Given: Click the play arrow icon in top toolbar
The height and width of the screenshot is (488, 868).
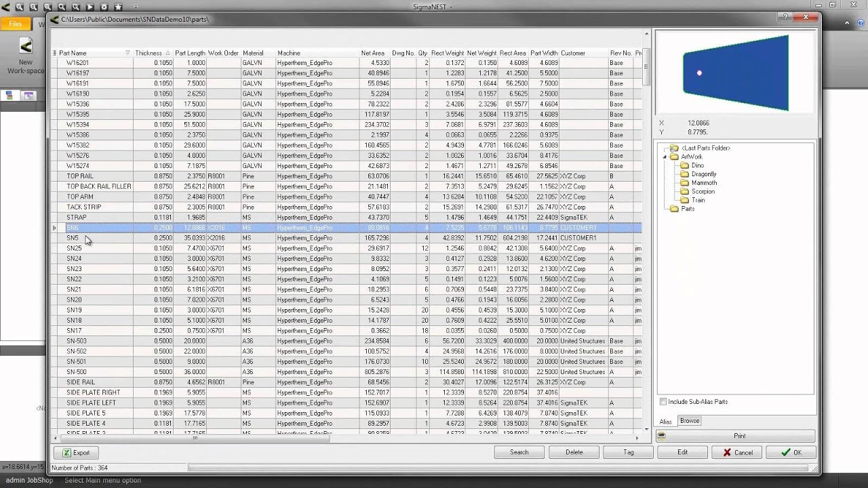Looking at the screenshot, I should [x=90, y=7].
